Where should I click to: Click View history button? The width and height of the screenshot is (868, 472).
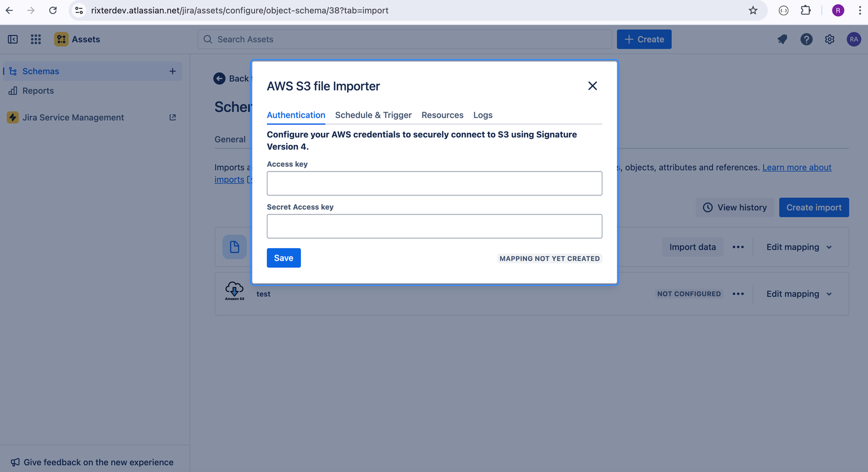point(735,208)
